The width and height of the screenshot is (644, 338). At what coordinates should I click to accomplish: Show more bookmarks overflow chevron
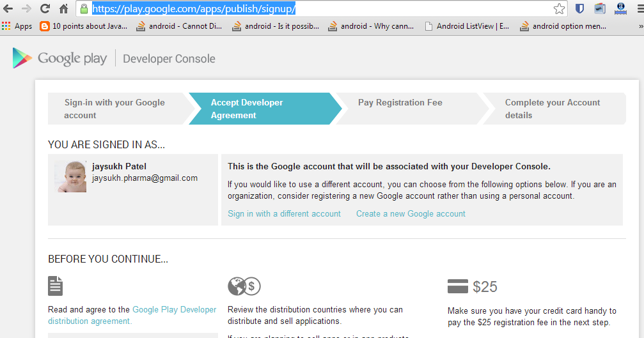pos(640,26)
